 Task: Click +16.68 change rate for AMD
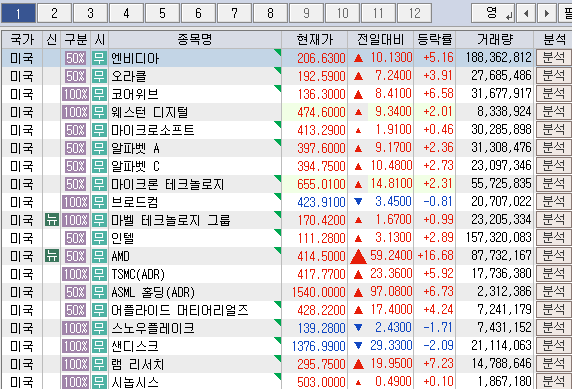pos(436,256)
